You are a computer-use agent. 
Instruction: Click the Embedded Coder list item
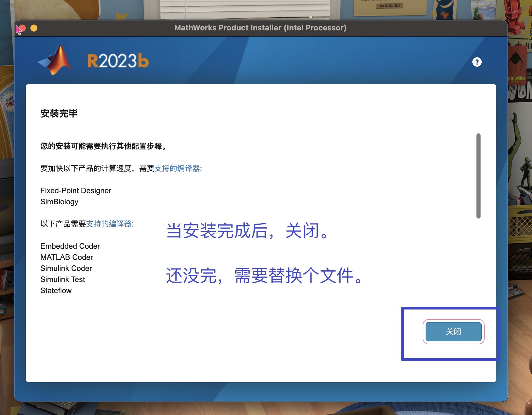[70, 246]
